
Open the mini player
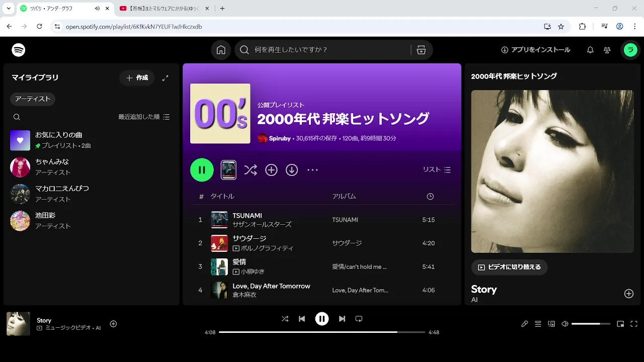(620, 324)
